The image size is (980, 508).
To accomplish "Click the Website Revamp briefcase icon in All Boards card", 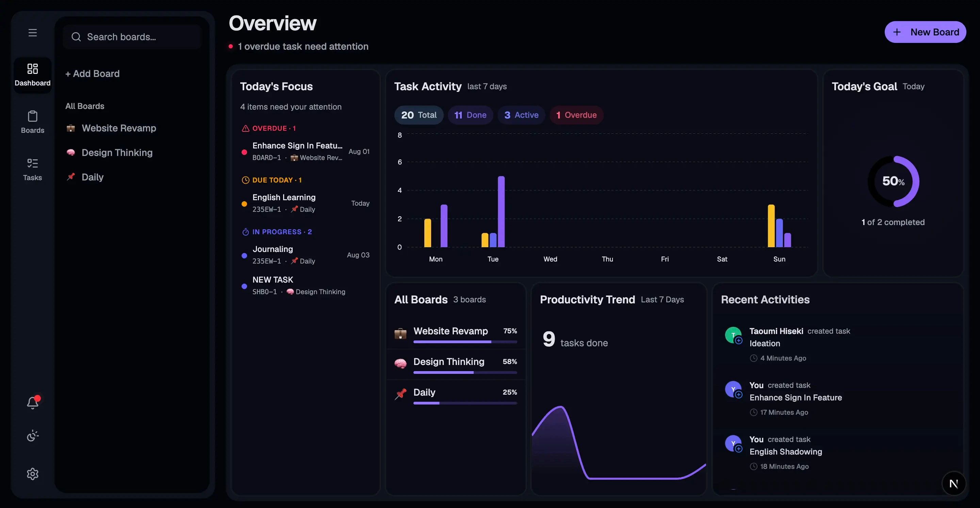I will tap(400, 333).
